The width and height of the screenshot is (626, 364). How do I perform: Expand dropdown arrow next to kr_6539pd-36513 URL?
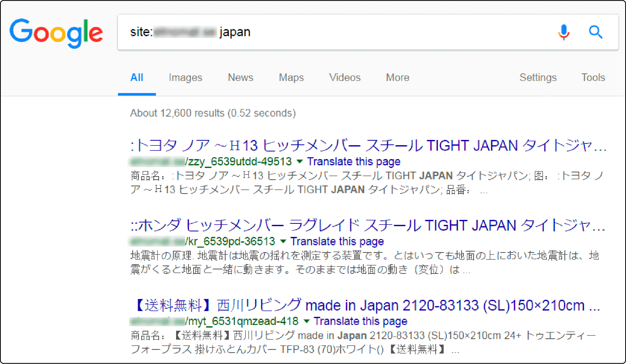[x=283, y=241]
